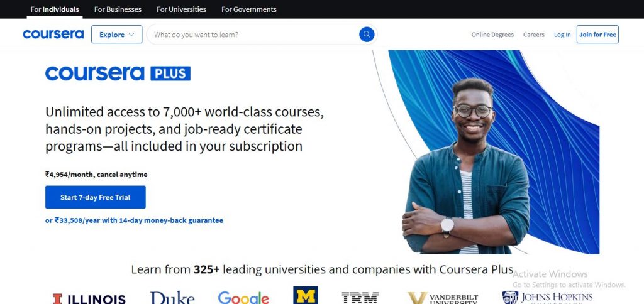644x304 pixels.
Task: Click the Duke logo
Action: click(x=172, y=298)
